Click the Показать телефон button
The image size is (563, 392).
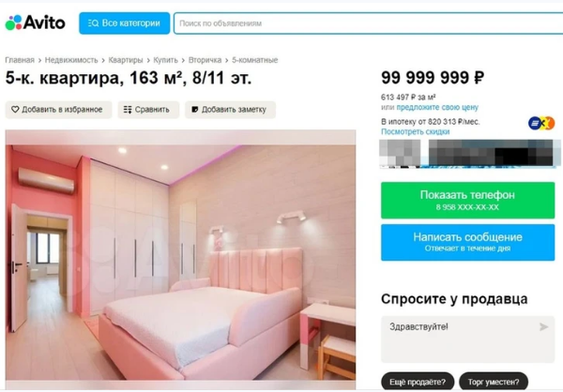click(467, 200)
